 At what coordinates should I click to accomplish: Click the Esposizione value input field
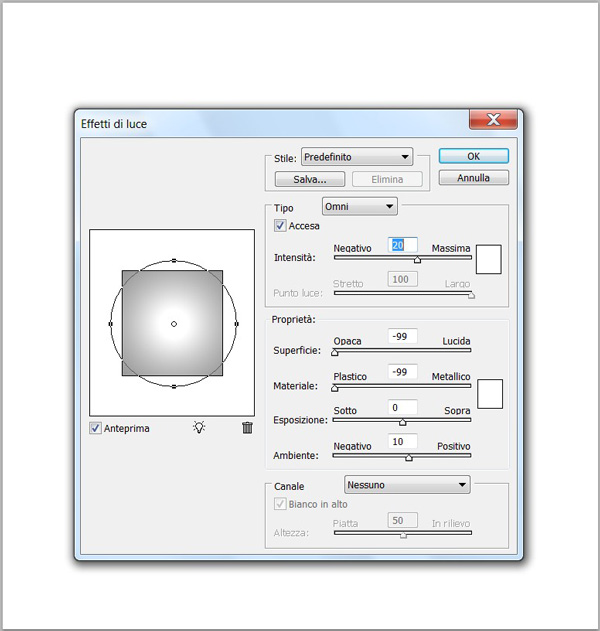[x=403, y=407]
